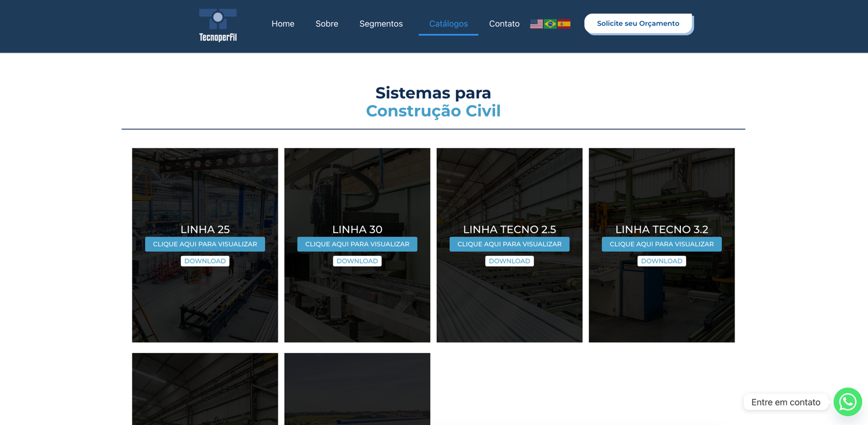View the Linha 30 catalog
Viewport: 868px width, 425px height.
tap(357, 244)
